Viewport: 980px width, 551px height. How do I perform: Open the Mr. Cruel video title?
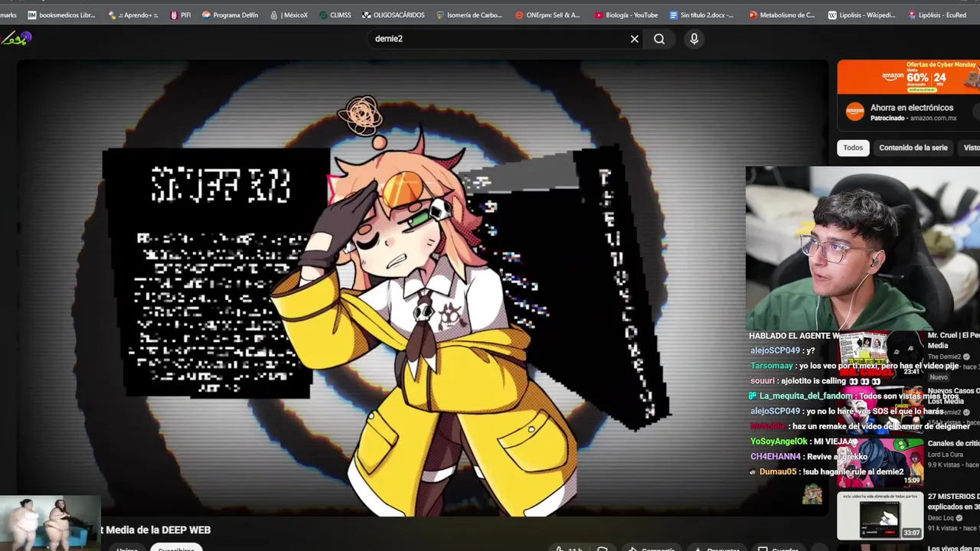(953, 340)
